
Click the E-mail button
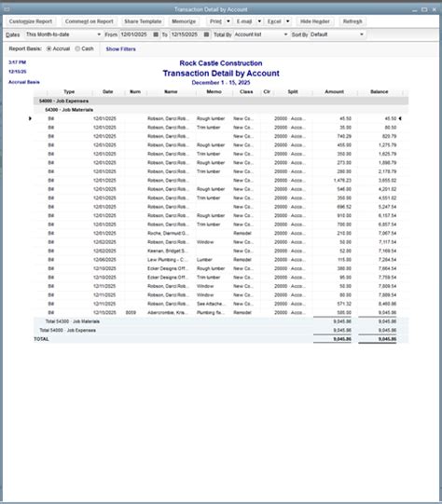(x=244, y=21)
